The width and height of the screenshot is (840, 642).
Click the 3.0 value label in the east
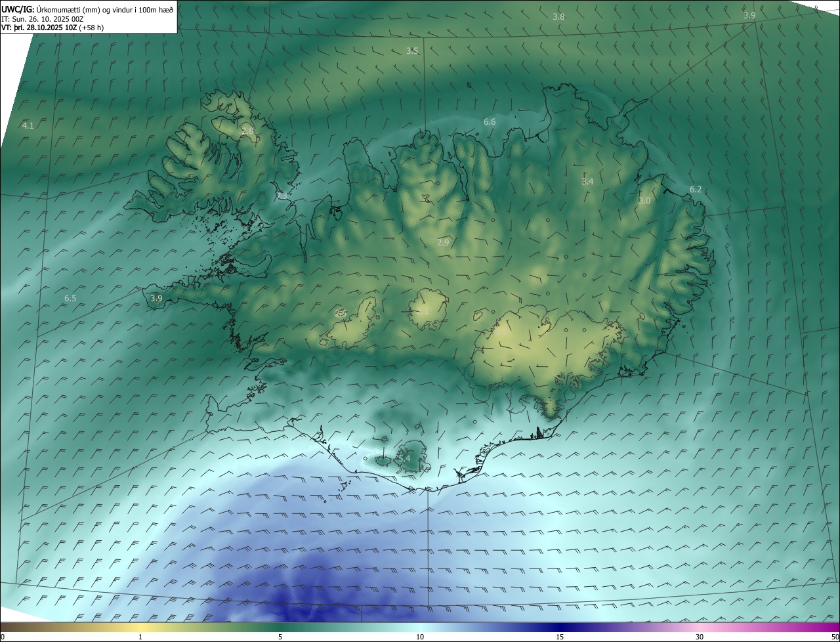[x=644, y=201]
